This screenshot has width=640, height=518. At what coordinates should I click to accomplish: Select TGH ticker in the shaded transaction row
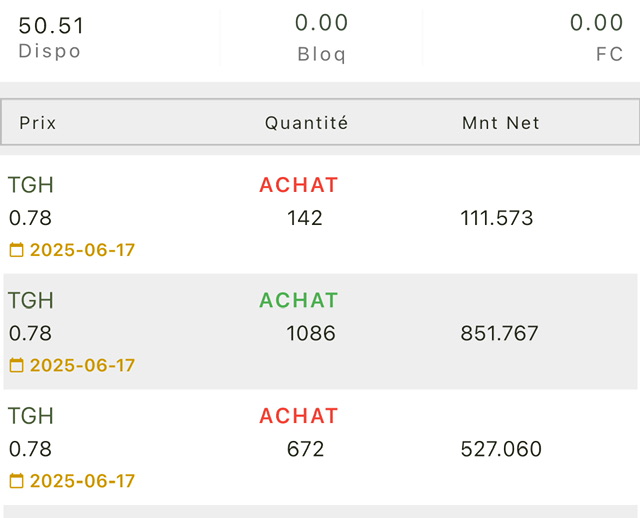(31, 300)
